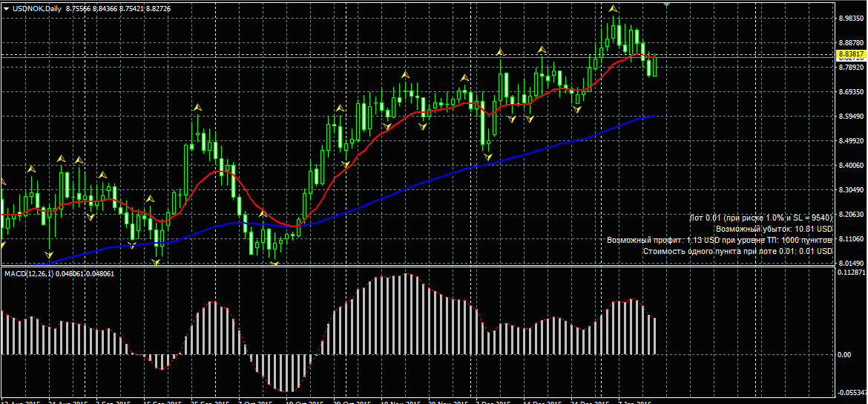The width and height of the screenshot is (868, 404).
Task: Click the 0.00 MACD scale value
Action: point(844,354)
